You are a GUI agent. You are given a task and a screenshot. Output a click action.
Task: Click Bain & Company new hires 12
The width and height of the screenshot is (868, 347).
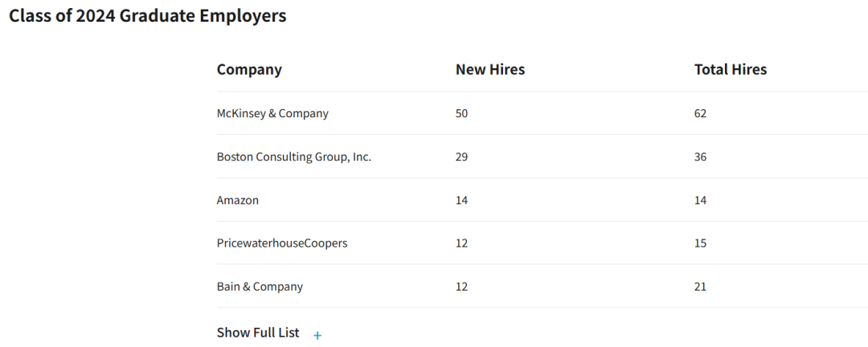[461, 286]
